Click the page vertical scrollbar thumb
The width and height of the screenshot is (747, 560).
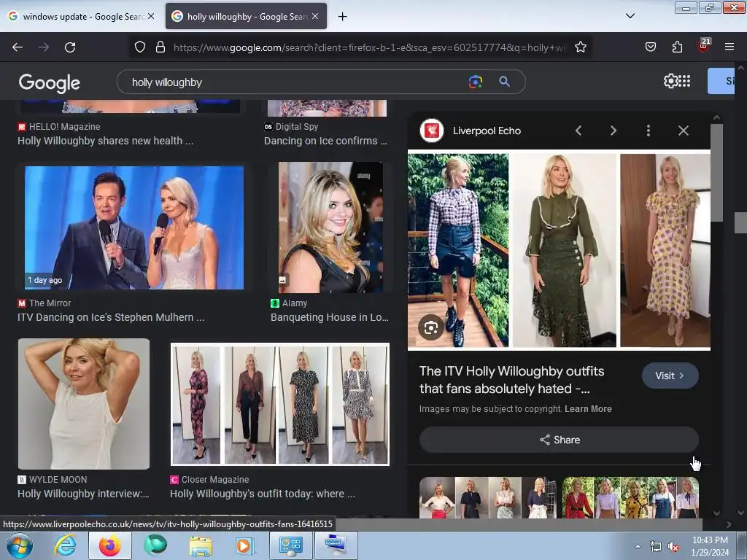click(740, 222)
